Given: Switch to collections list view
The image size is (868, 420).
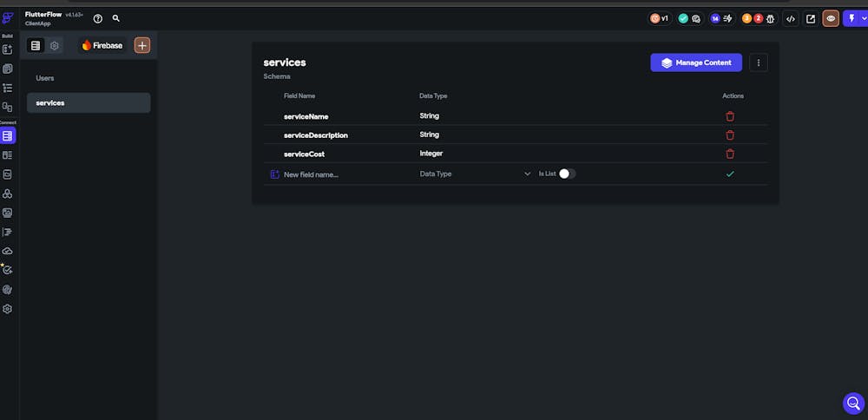Looking at the screenshot, I should (x=36, y=45).
